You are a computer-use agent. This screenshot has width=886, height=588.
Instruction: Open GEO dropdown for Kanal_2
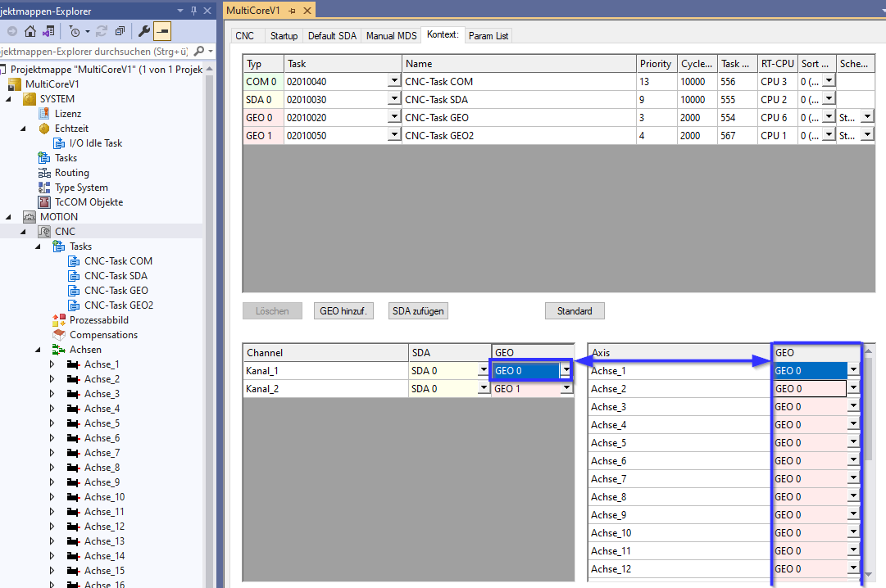566,388
